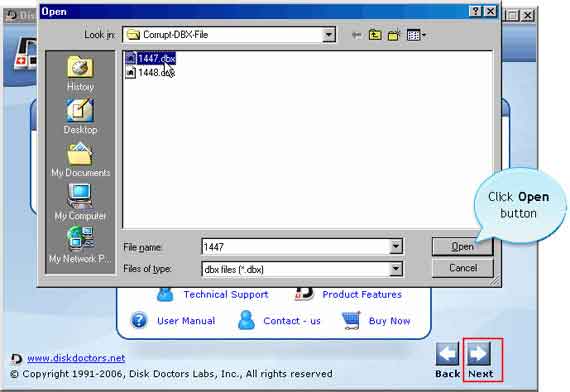The width and height of the screenshot is (570, 392).
Task: Expand the Files of type dropdown arrow
Action: tap(396, 269)
